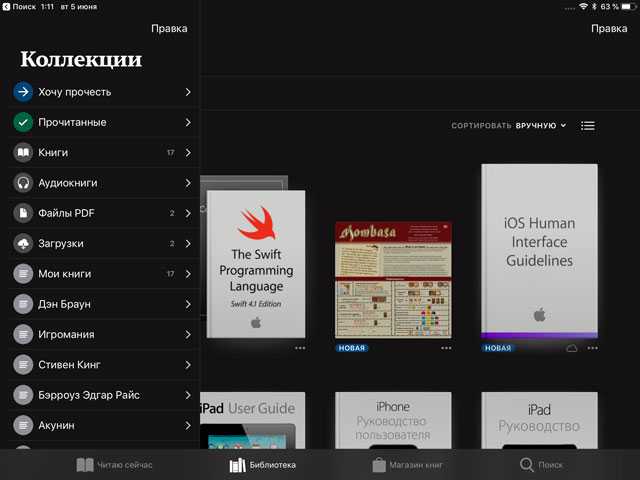
Task: Open the Поиск tab in bottom bar
Action: [541, 464]
